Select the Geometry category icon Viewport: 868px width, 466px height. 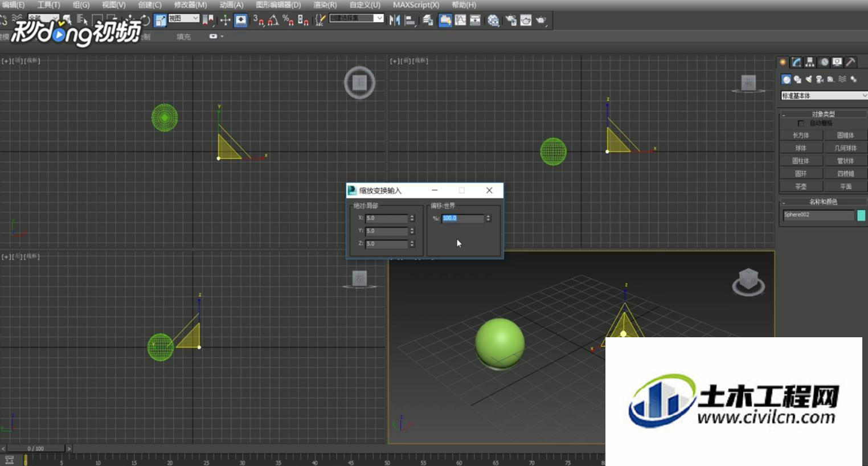tap(786, 79)
